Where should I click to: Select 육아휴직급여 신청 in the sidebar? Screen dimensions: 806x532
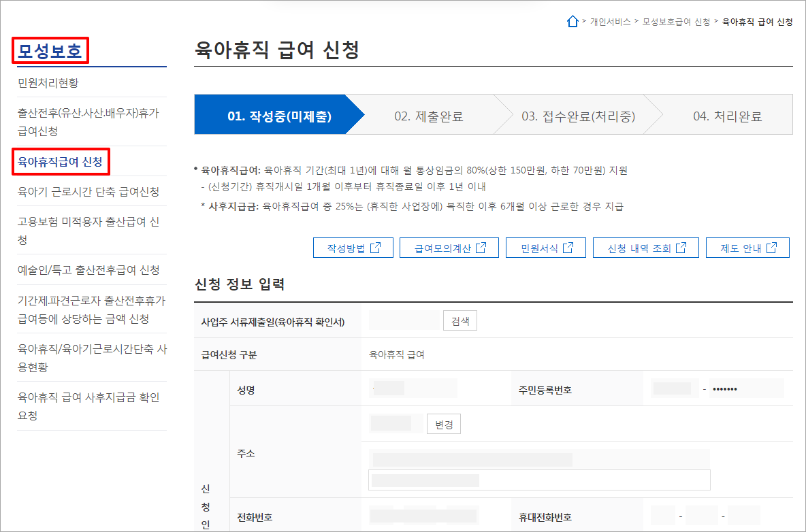coord(61,161)
